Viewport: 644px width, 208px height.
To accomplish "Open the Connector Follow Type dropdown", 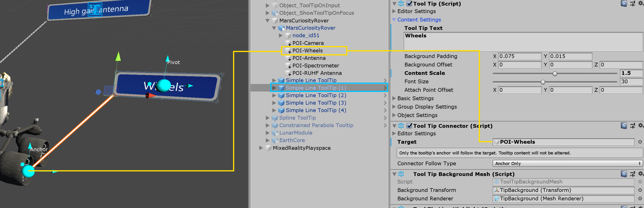I will (566, 163).
